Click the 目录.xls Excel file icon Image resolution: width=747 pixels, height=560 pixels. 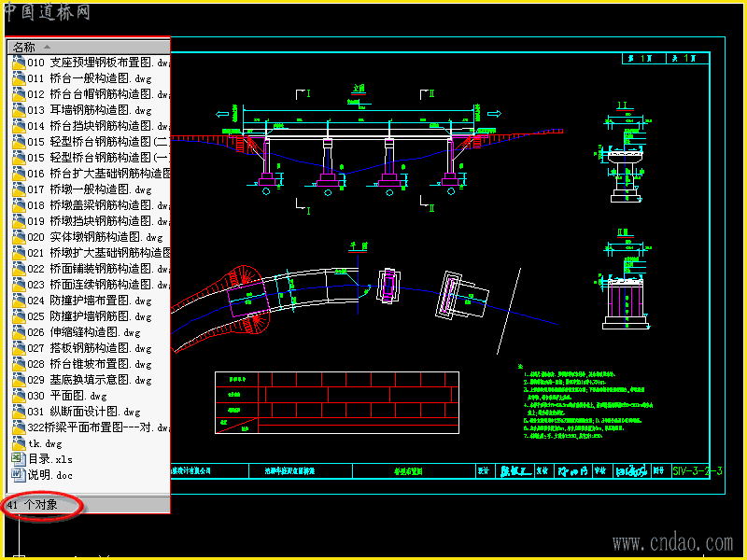(x=19, y=459)
